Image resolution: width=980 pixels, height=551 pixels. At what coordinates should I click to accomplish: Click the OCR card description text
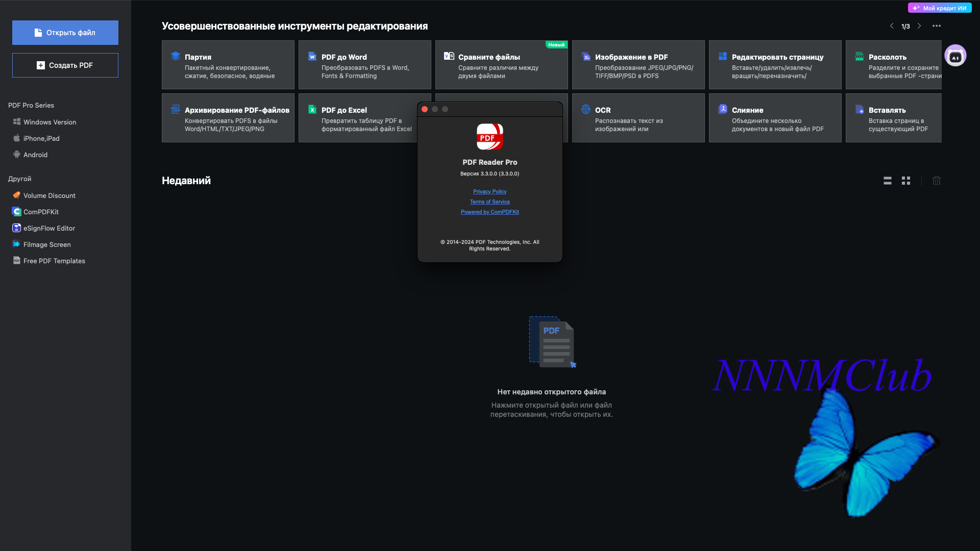click(629, 125)
